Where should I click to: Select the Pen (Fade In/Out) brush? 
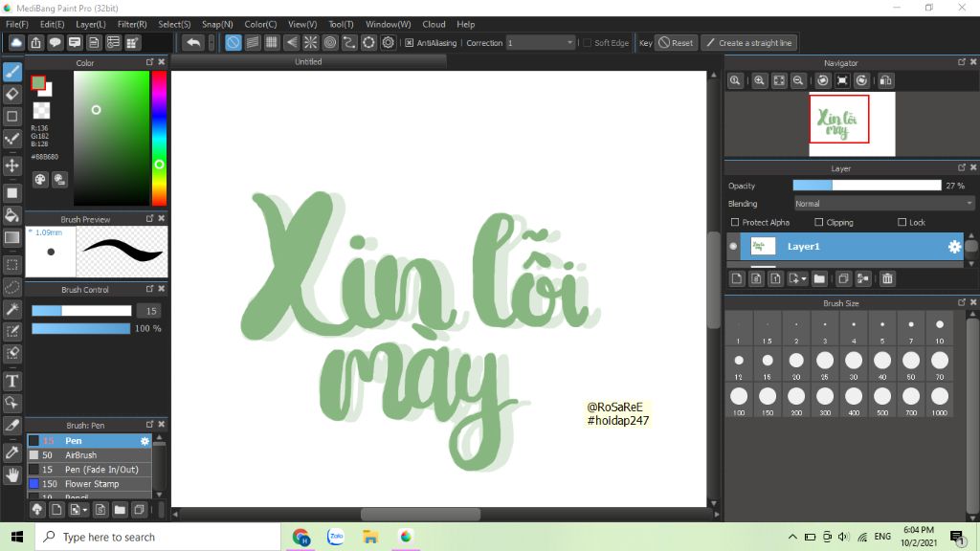[x=89, y=470]
